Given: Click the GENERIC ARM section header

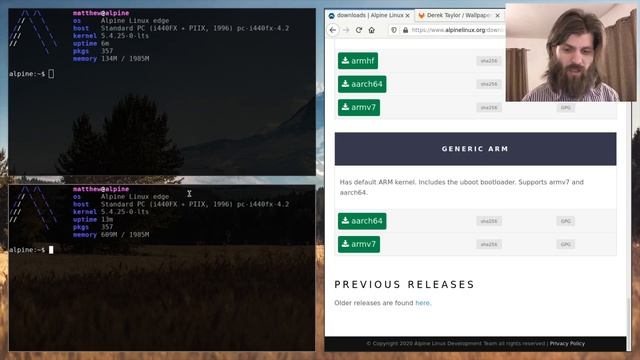Looking at the screenshot, I should coord(476,149).
